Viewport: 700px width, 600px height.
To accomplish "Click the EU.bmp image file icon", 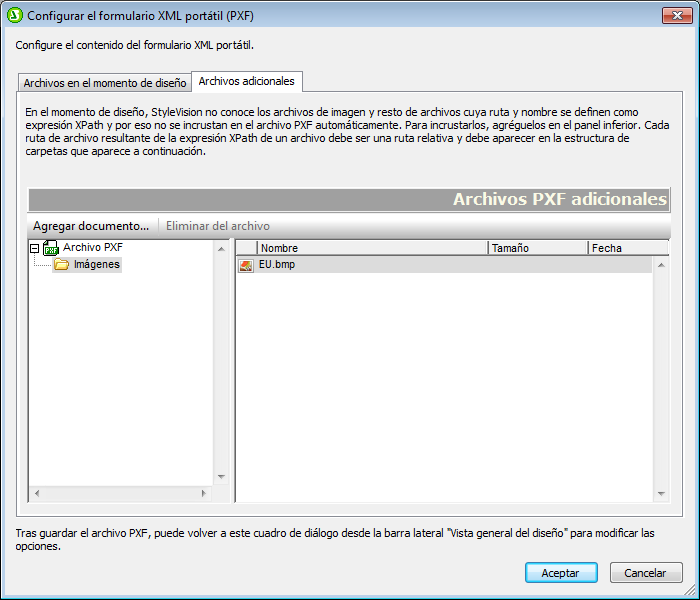I will coord(246,265).
